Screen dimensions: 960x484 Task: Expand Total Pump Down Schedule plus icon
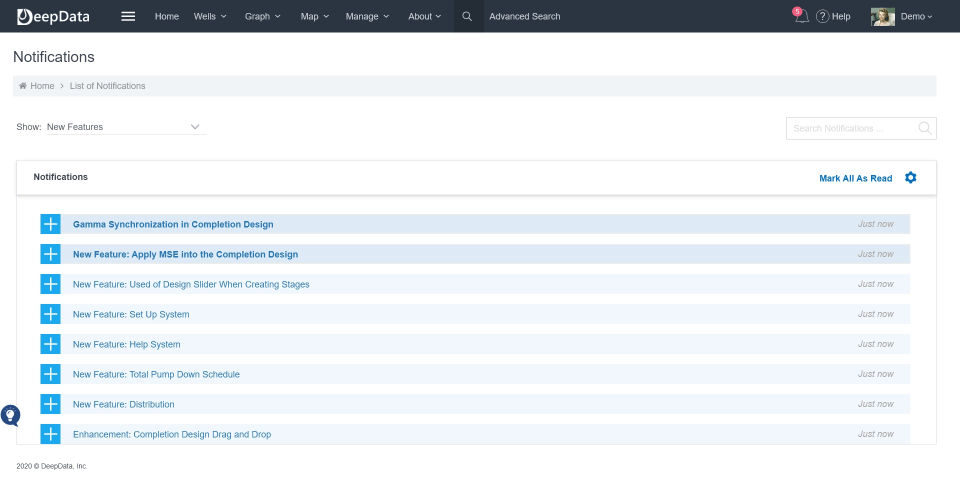coord(50,374)
